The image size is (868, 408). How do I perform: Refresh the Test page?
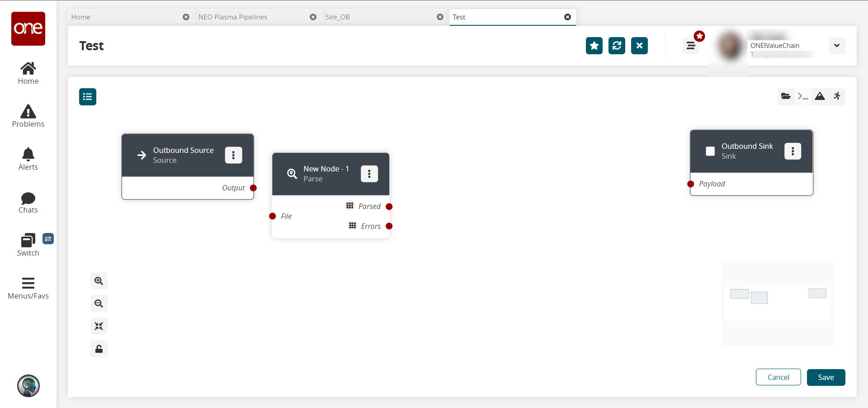[x=617, y=46]
